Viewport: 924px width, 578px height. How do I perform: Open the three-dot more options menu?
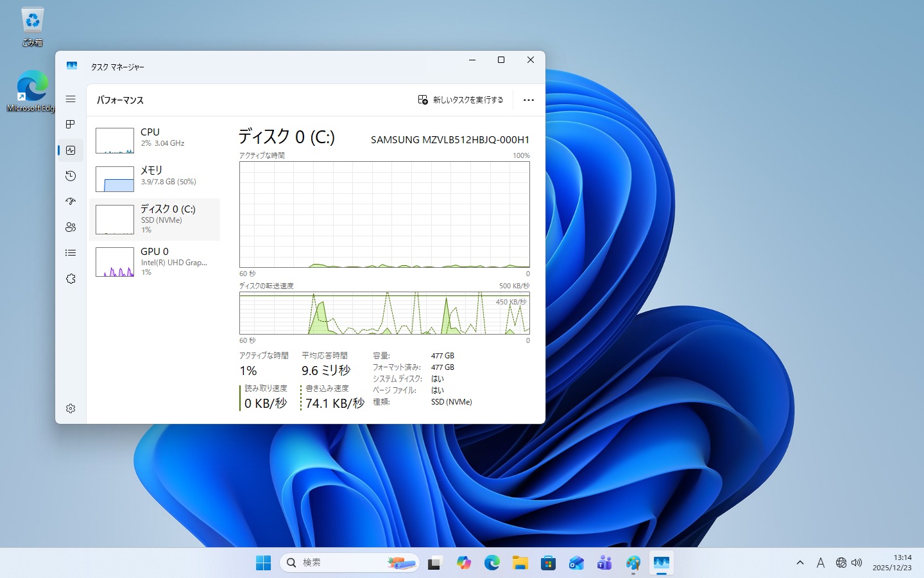pyautogui.click(x=528, y=100)
